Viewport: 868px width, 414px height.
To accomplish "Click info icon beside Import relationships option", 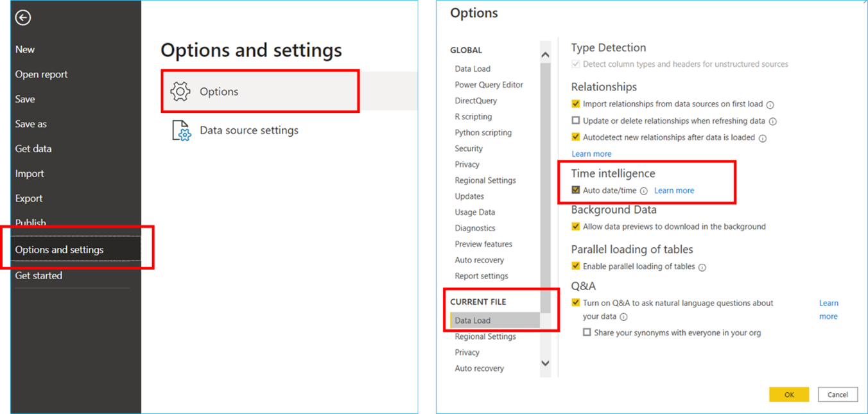I will point(770,105).
